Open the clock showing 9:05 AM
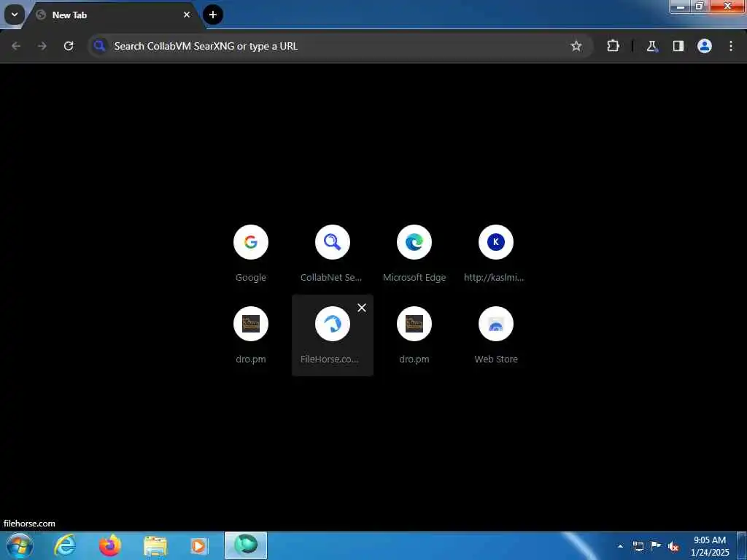The image size is (747, 560). click(710, 546)
